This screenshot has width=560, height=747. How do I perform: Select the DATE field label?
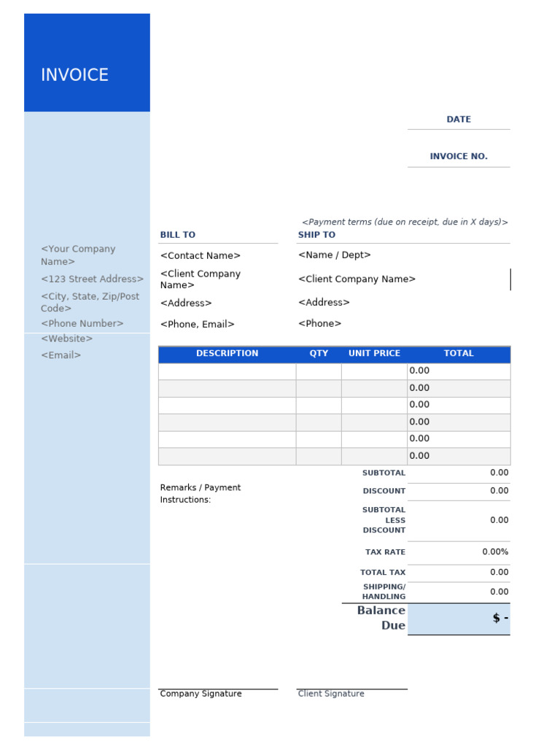click(459, 119)
